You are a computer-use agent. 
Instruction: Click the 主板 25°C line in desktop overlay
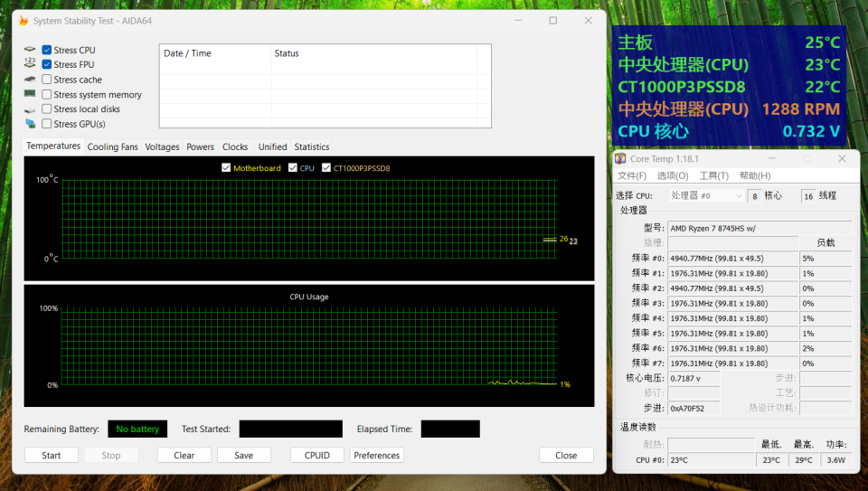(729, 42)
